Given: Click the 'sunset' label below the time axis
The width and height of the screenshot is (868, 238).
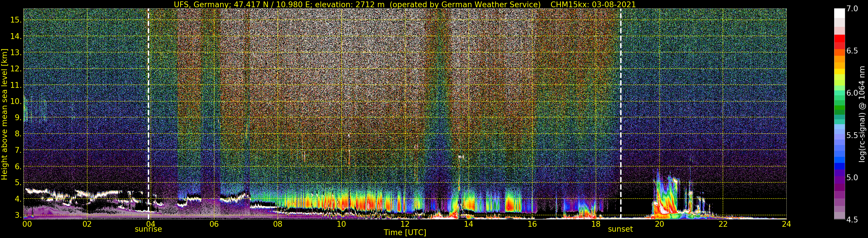Looking at the screenshot, I should pyautogui.click(x=620, y=229).
